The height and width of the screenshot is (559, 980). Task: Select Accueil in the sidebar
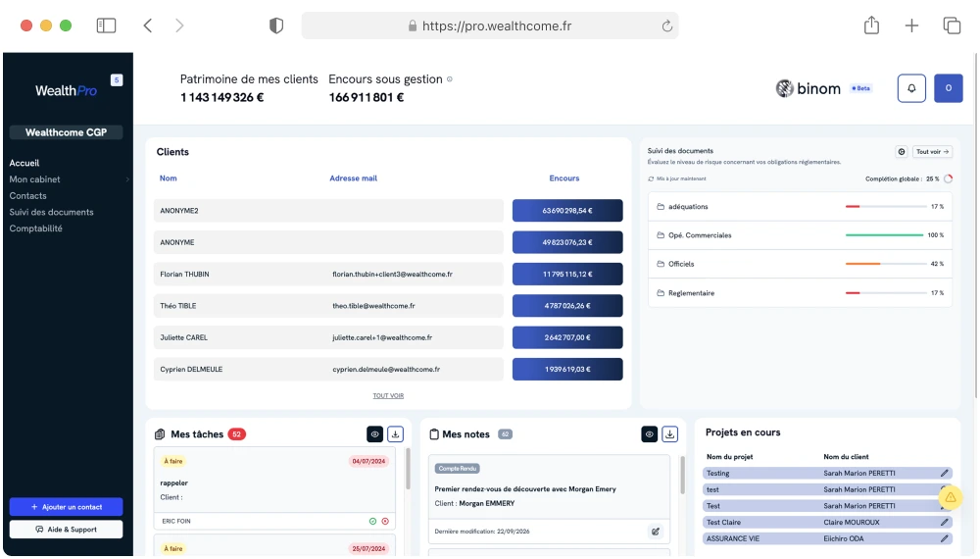point(24,163)
